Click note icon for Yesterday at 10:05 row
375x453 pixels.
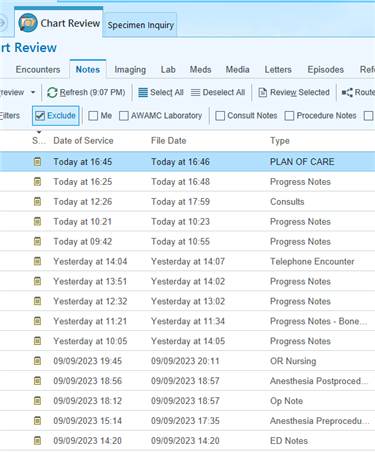[38, 341]
